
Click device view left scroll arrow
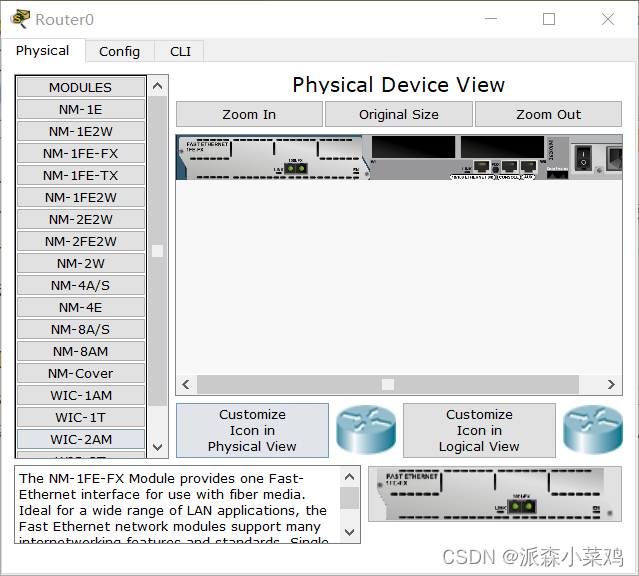[x=186, y=384]
